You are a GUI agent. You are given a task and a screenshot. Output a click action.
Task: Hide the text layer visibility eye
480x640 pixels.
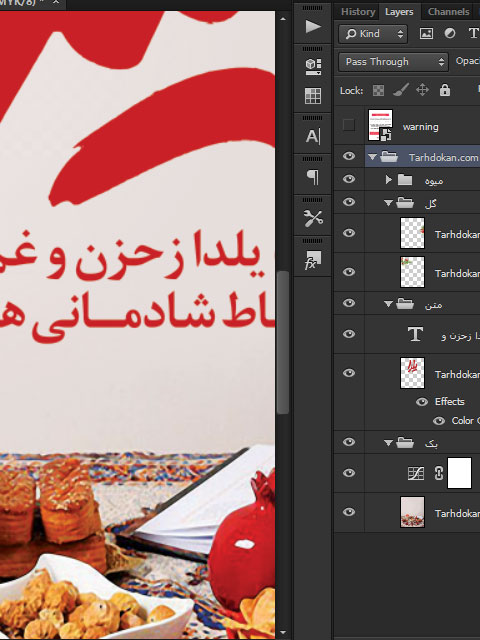349,334
